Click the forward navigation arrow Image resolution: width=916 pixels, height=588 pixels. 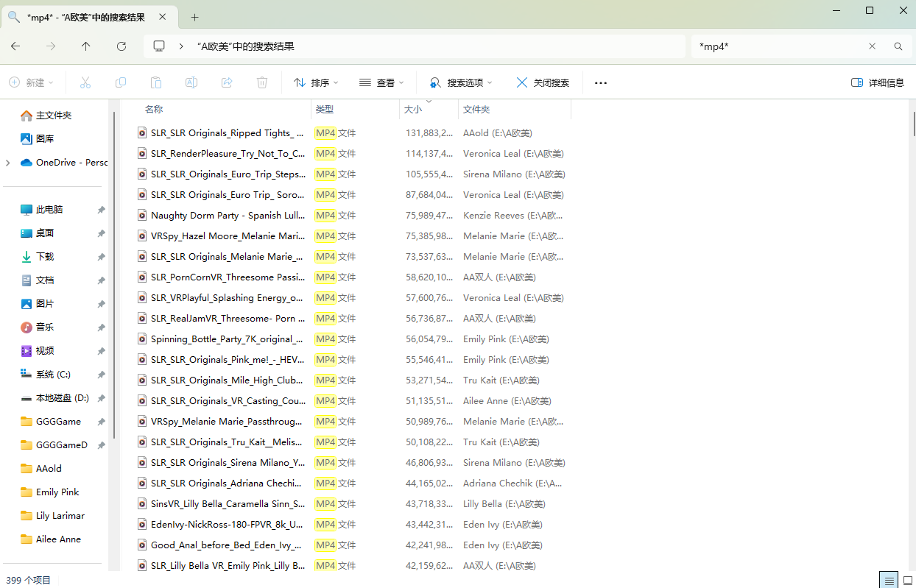[x=51, y=46]
